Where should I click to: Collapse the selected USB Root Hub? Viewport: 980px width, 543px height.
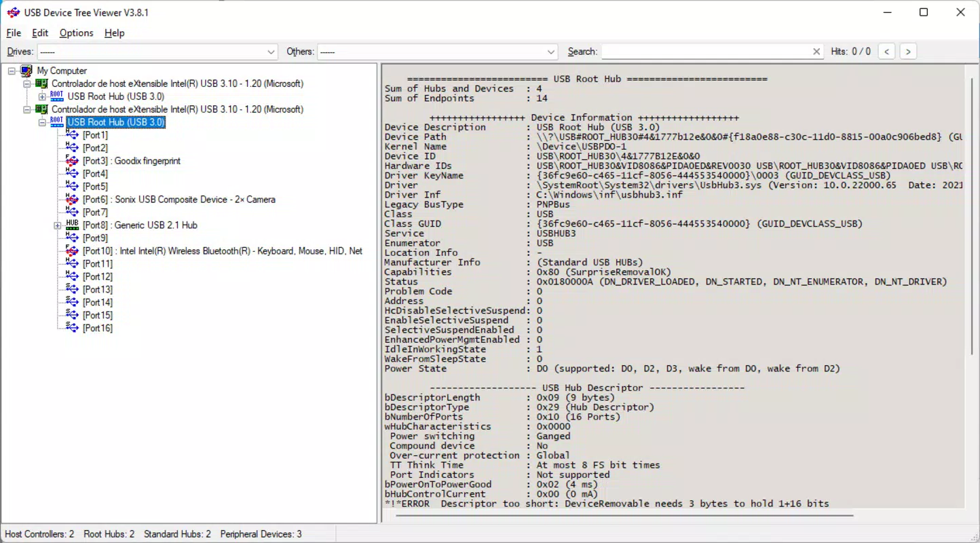[x=42, y=122]
